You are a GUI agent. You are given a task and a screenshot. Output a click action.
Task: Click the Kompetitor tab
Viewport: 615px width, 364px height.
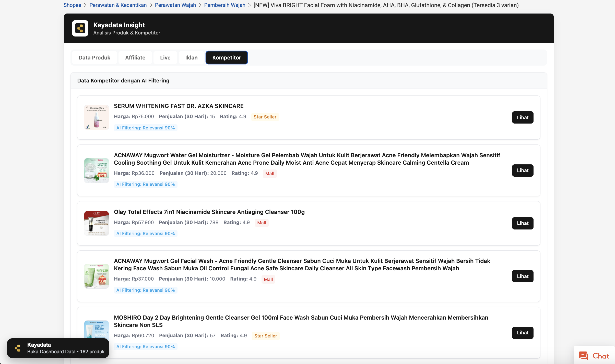pyautogui.click(x=227, y=58)
